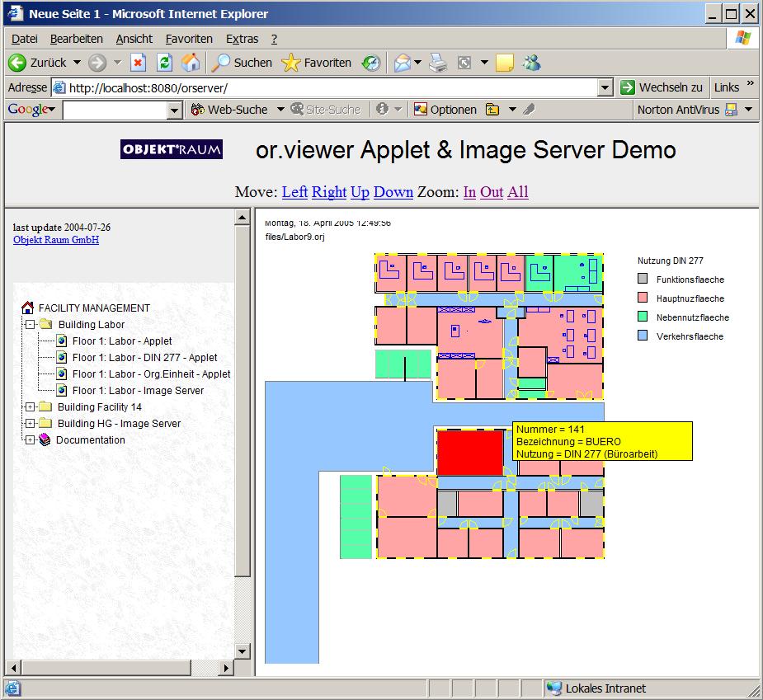Go to the Home page icon
Viewport: 763px width, 700px height.
pyautogui.click(x=191, y=63)
